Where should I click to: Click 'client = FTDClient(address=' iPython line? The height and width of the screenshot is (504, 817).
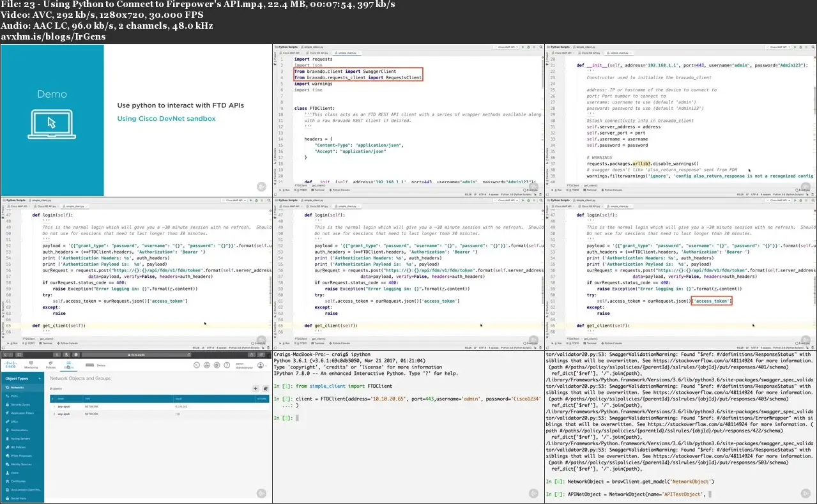click(407, 398)
